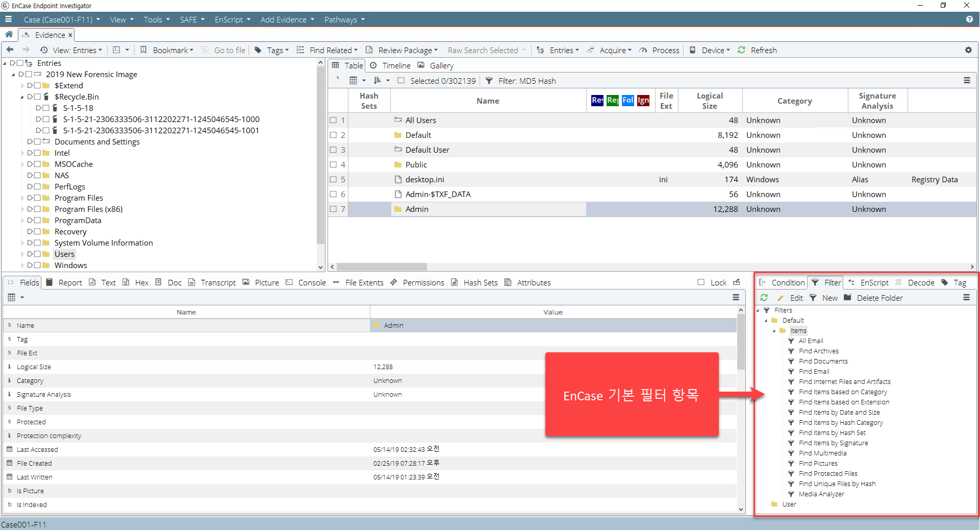
Task: Click the table horizontal scrollbar
Action: point(382,267)
